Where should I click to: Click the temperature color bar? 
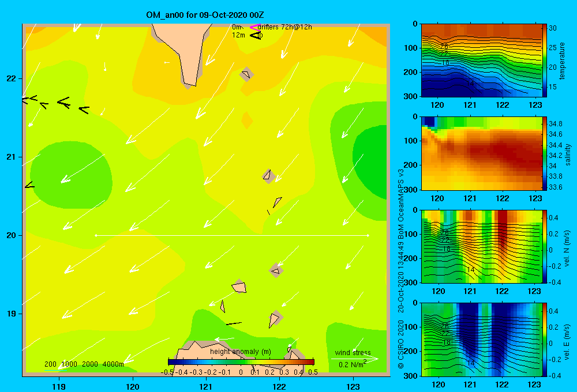point(545,61)
